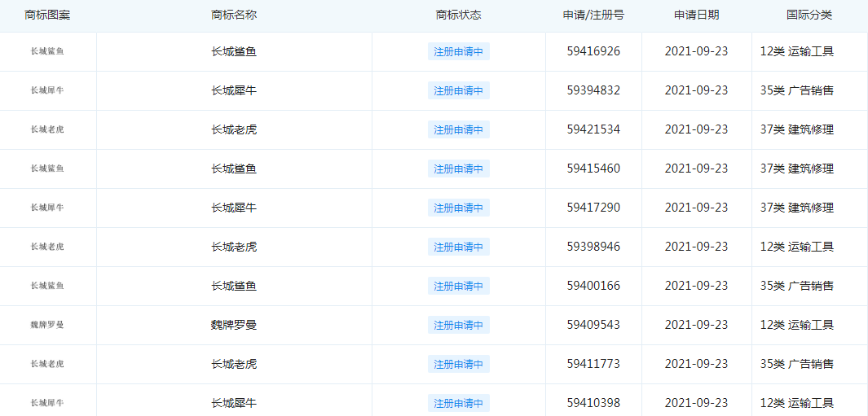Click registration number 59400166

(593, 286)
